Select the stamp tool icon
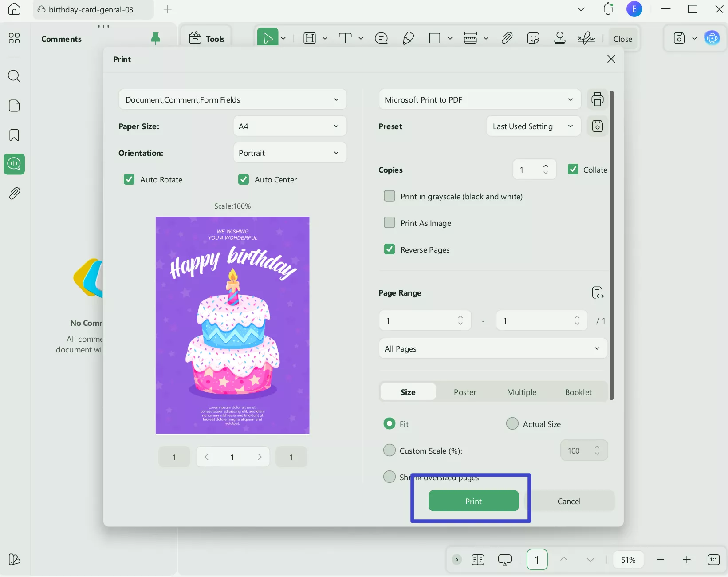Screen dimensions: 728x577 559,39
